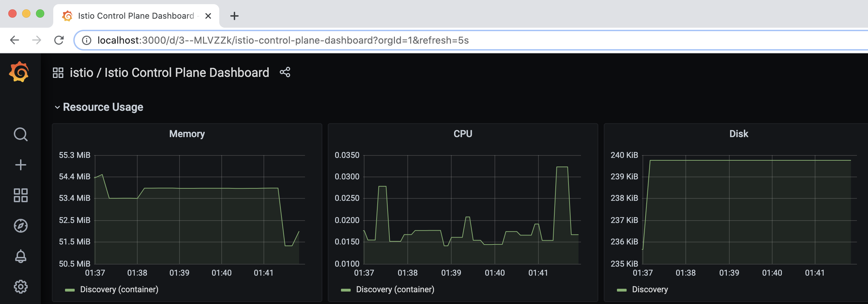Image resolution: width=868 pixels, height=304 pixels.
Task: Open the Configuration gear icon
Action: [x=21, y=287]
